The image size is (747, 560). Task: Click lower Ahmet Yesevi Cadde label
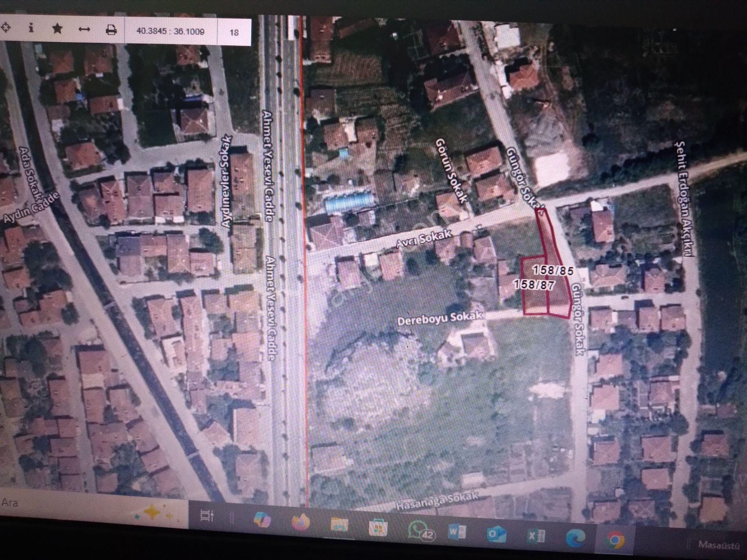271,308
